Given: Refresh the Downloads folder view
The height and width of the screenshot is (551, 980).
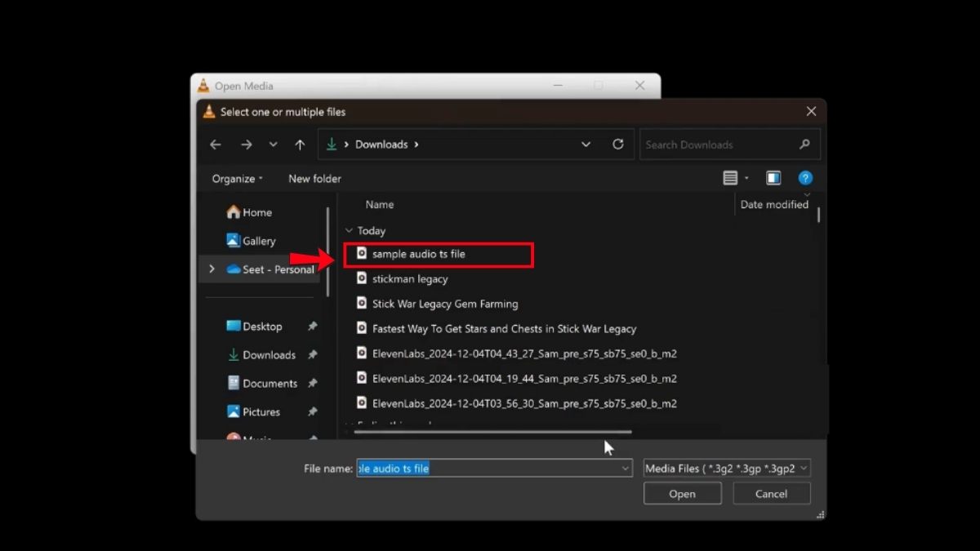Looking at the screenshot, I should (618, 144).
